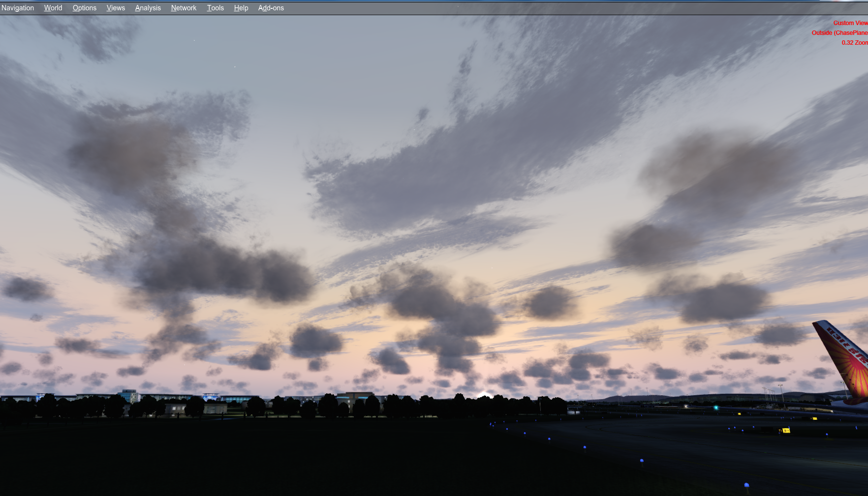The image size is (868, 496).
Task: Click the red Custom View label
Action: [x=850, y=23]
